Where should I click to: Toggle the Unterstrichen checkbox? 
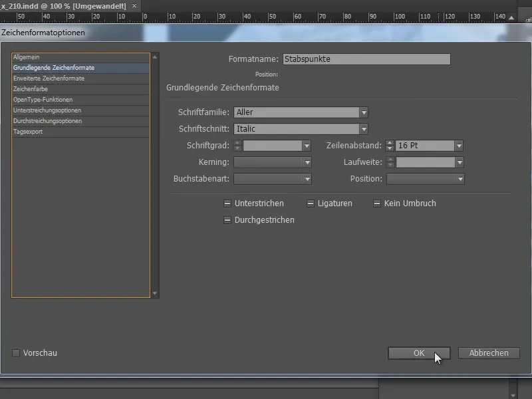point(227,203)
